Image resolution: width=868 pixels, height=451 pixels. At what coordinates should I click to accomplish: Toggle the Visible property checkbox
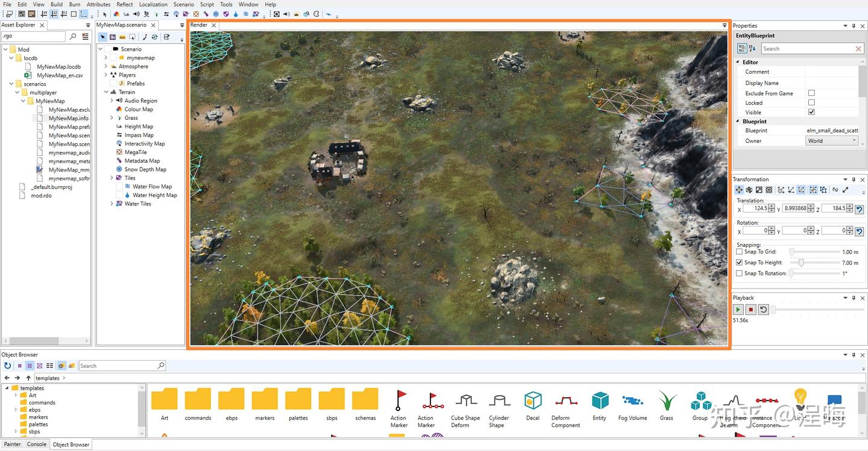pos(811,112)
